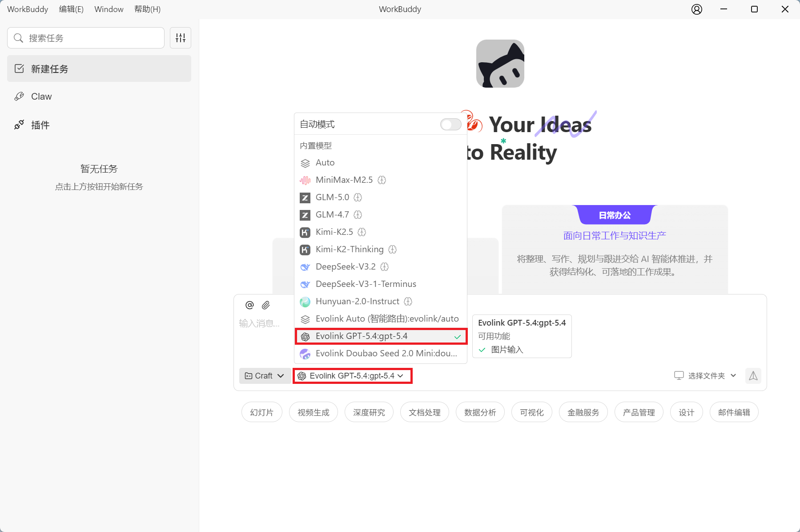Select DeepSeek-V3-1-Terminus model
The height and width of the screenshot is (532, 800).
coord(381,284)
